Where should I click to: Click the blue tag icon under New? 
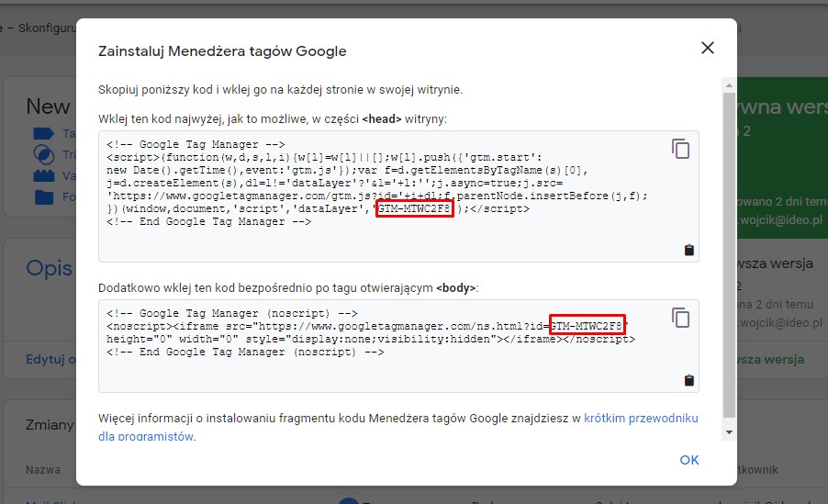click(x=43, y=134)
